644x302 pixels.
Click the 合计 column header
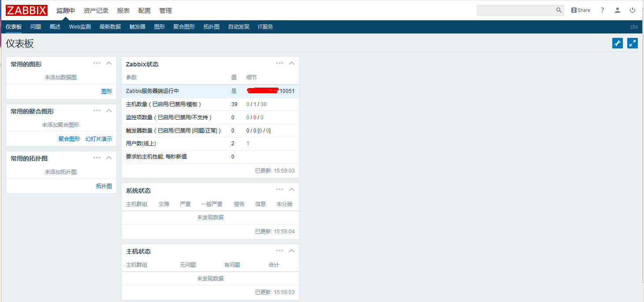pos(274,265)
